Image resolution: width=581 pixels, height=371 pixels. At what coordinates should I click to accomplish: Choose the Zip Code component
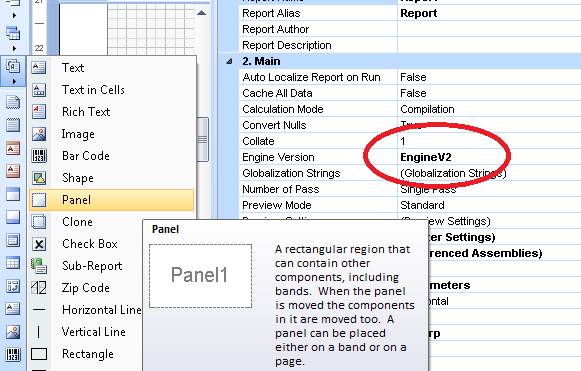[86, 288]
